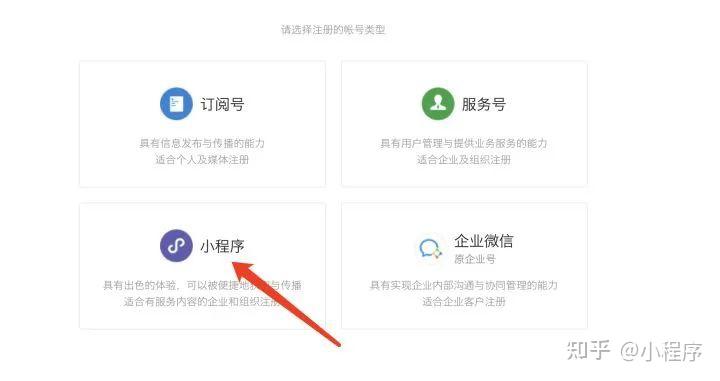The width and height of the screenshot is (720, 381).
Task: Click the 适合企业及组织注册 text
Action: [x=464, y=160]
